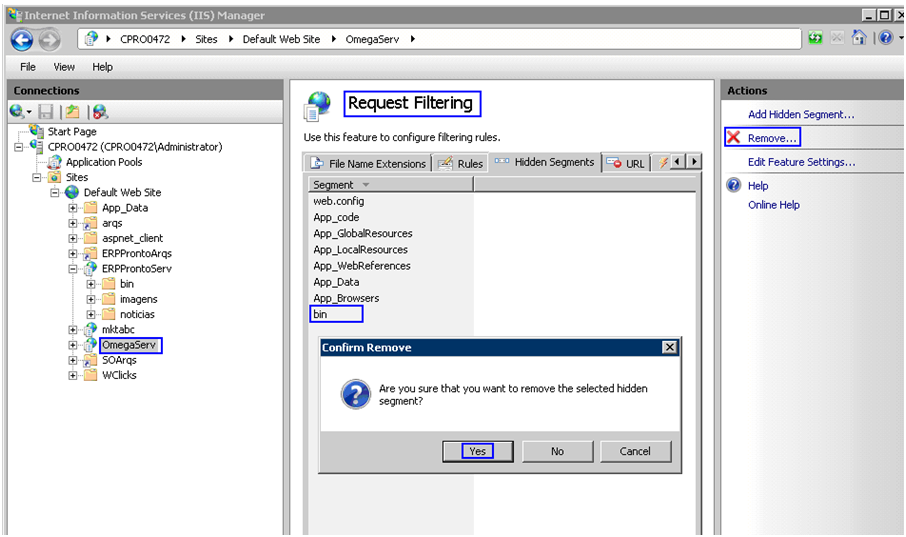Image resolution: width=906 pixels, height=537 pixels.
Task: Click Add Hidden Segment link
Action: point(801,114)
